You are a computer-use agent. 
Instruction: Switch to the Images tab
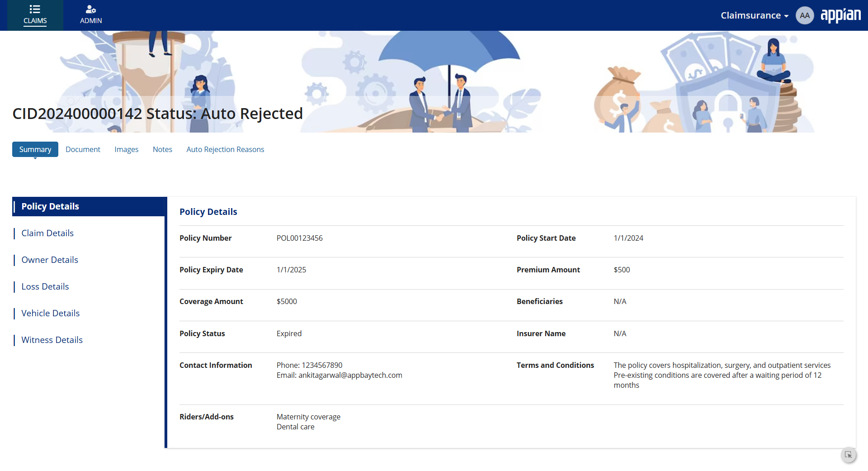point(127,149)
